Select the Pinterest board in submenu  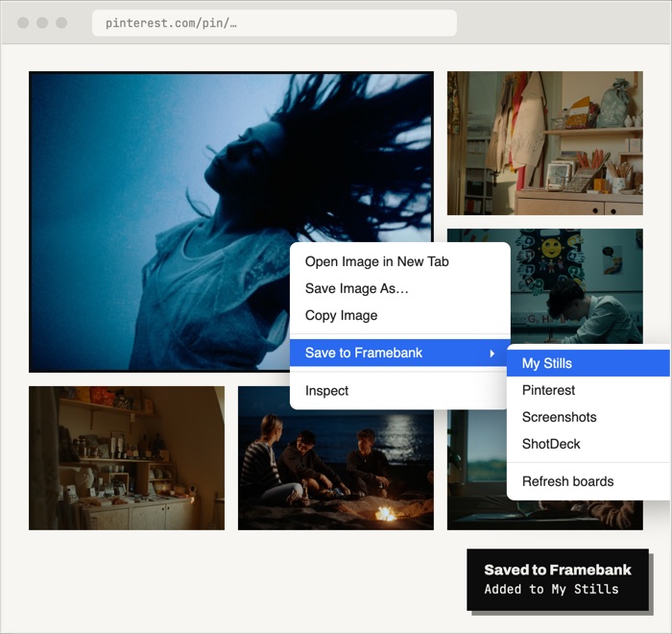point(588,390)
